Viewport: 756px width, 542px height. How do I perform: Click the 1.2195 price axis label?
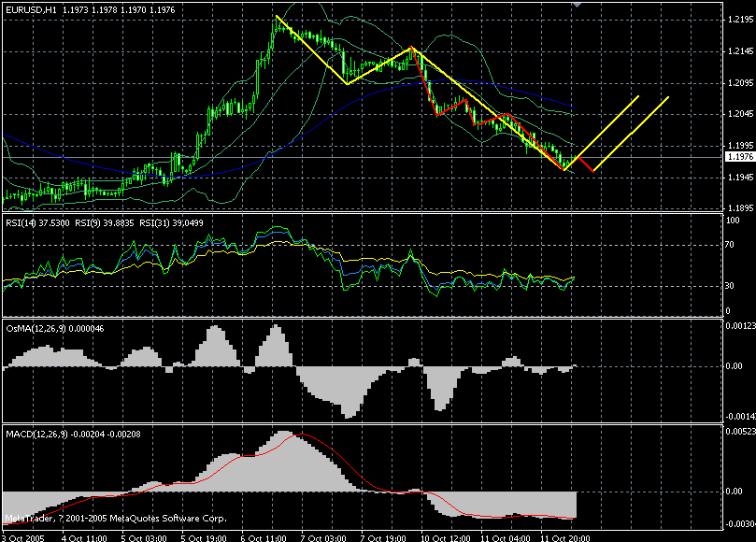tap(740, 20)
